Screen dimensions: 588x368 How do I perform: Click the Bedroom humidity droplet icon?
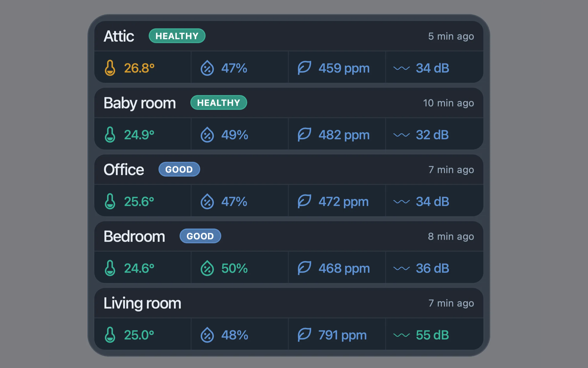(207, 268)
